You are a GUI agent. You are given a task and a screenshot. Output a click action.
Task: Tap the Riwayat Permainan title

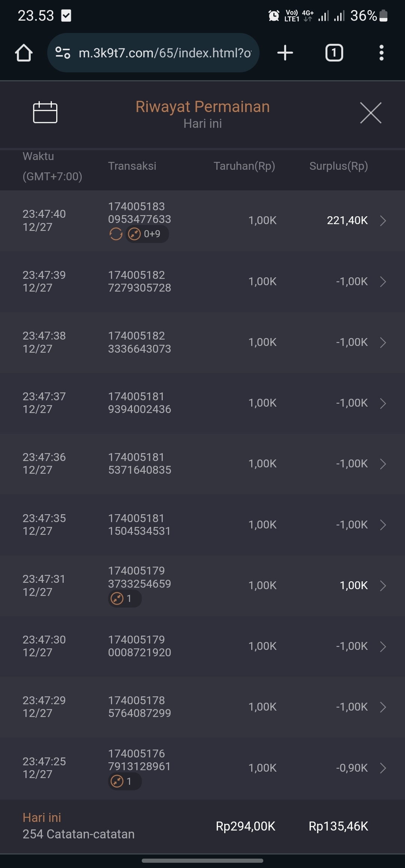(x=202, y=107)
